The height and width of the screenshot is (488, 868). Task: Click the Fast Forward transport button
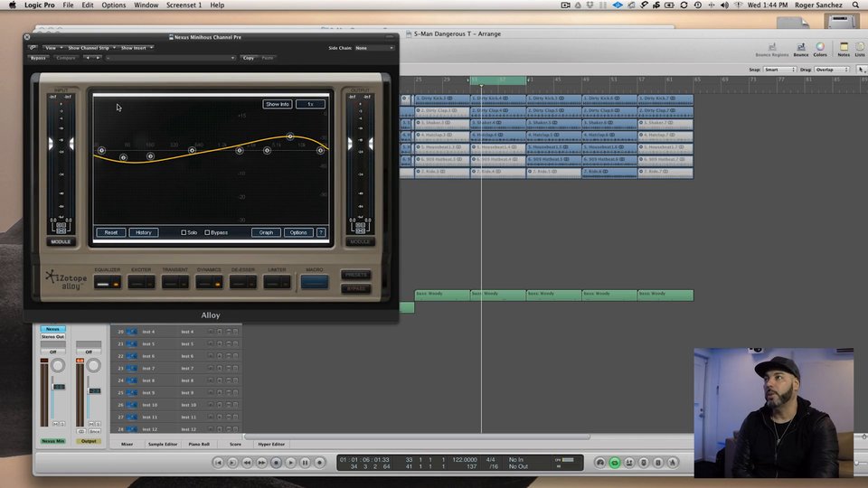(x=261, y=463)
